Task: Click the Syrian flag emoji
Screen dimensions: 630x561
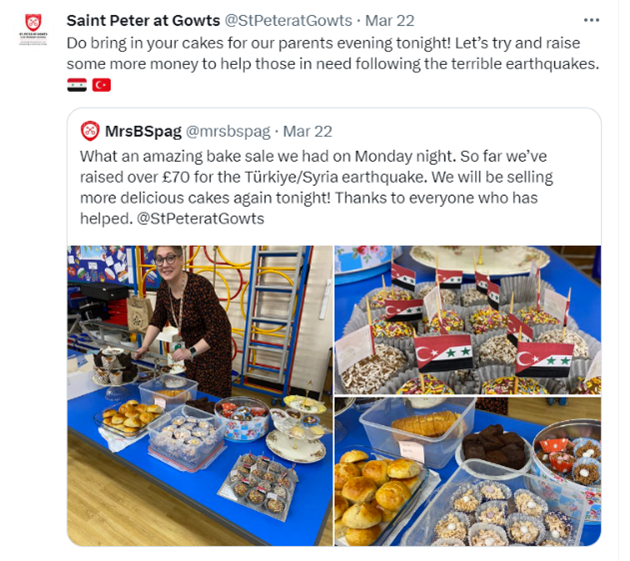Action: pos(77,85)
